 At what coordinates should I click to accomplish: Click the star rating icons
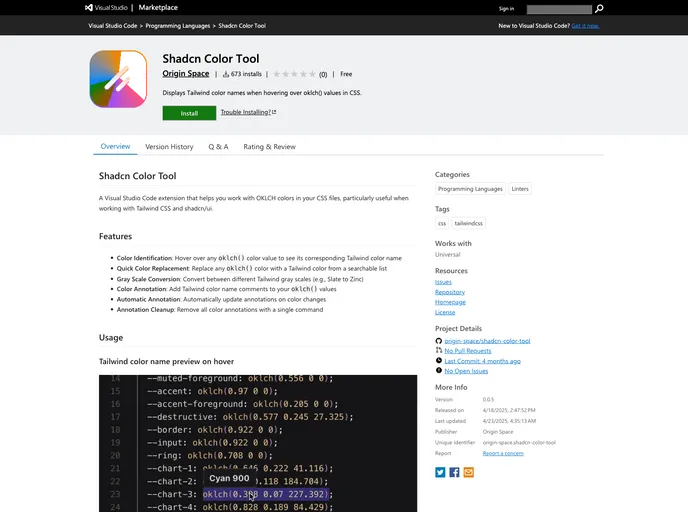click(294, 74)
